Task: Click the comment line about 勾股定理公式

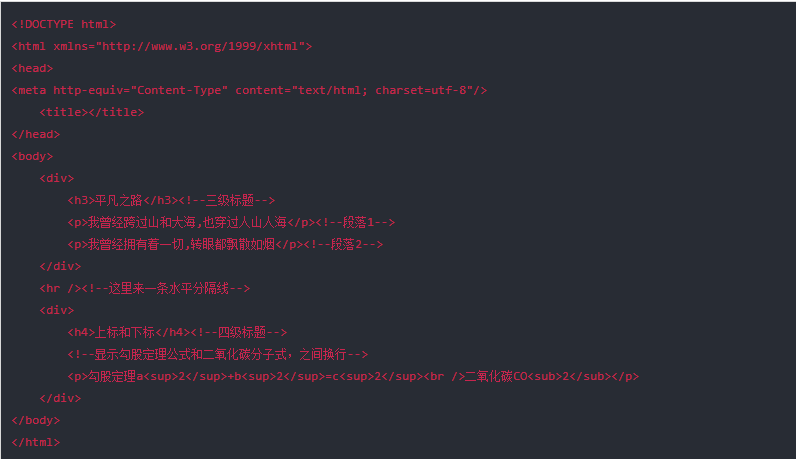Action: coord(218,354)
